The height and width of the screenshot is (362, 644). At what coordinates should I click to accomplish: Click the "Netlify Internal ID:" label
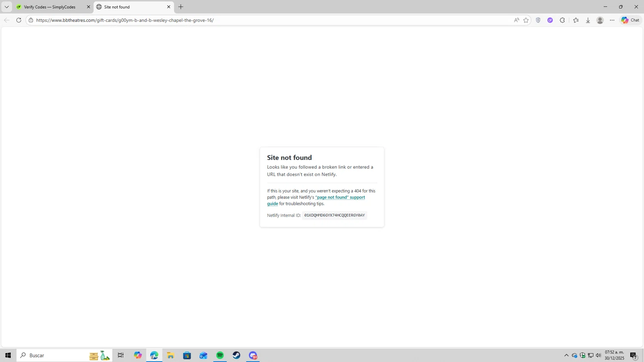point(284,215)
